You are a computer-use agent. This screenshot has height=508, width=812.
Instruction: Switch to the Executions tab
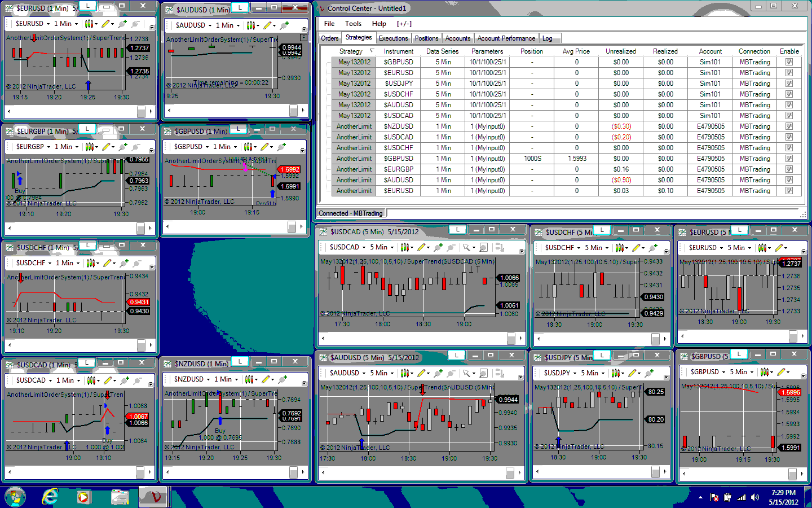[x=394, y=38]
